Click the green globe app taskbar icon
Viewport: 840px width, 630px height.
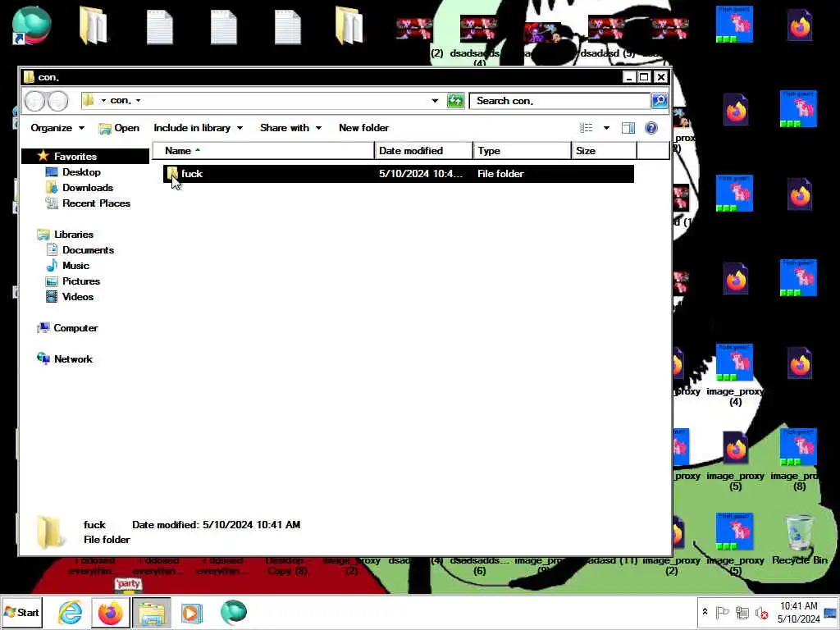pos(234,612)
